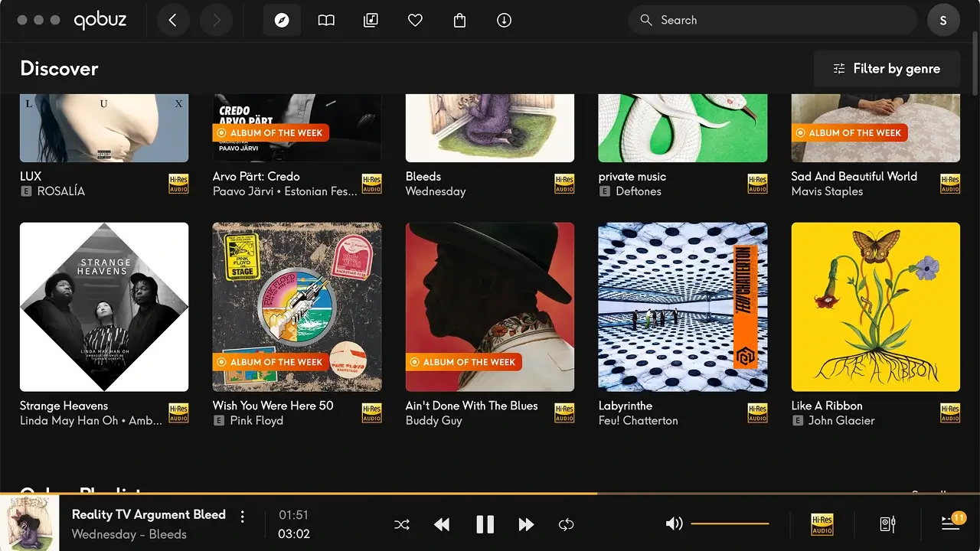The image size is (980, 551).
Task: Expand Filter by genre options
Action: [x=887, y=69]
